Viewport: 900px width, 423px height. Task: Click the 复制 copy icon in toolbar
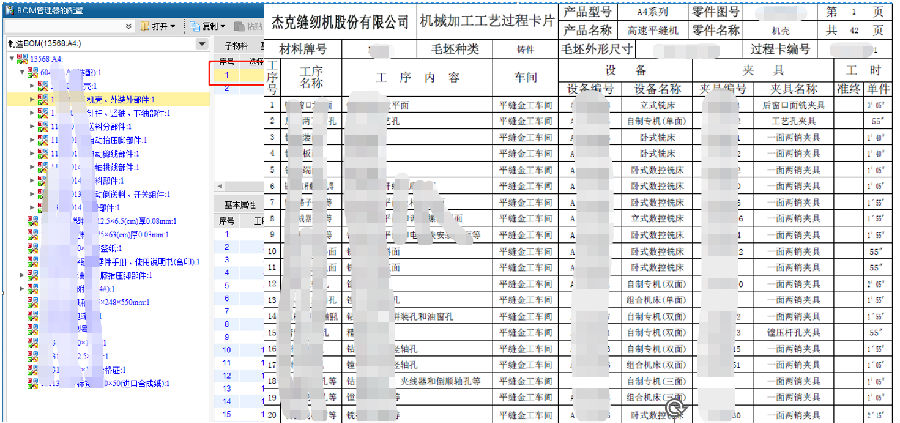(194, 26)
